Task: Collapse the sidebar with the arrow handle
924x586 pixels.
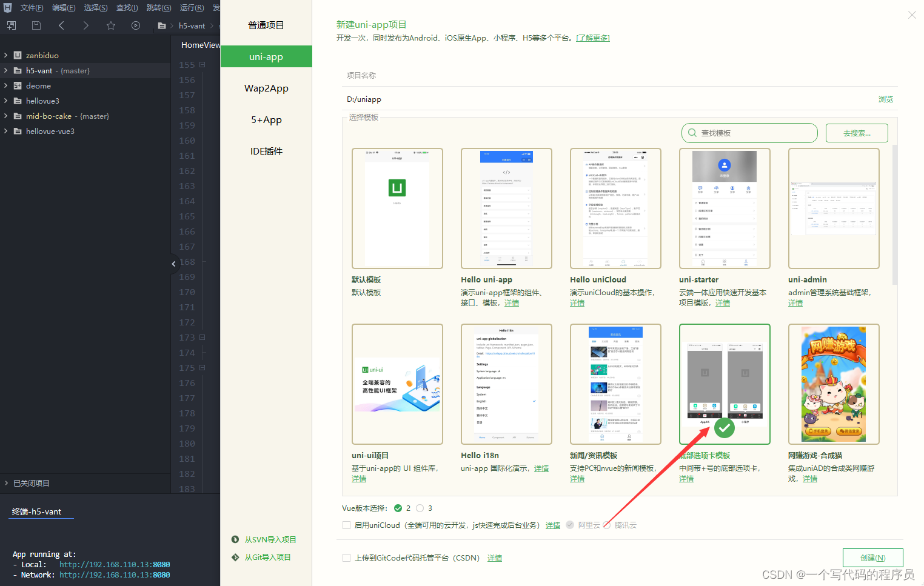Action: point(173,264)
